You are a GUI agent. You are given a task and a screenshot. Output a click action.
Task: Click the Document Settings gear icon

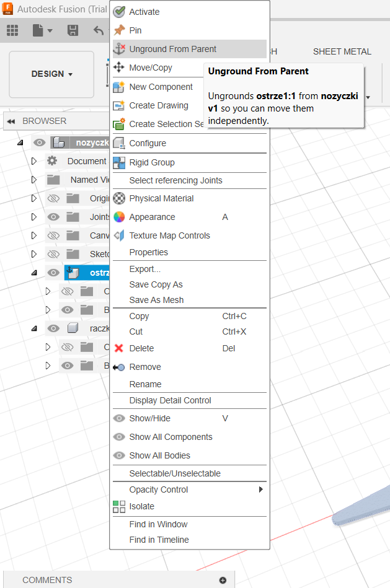click(52, 161)
